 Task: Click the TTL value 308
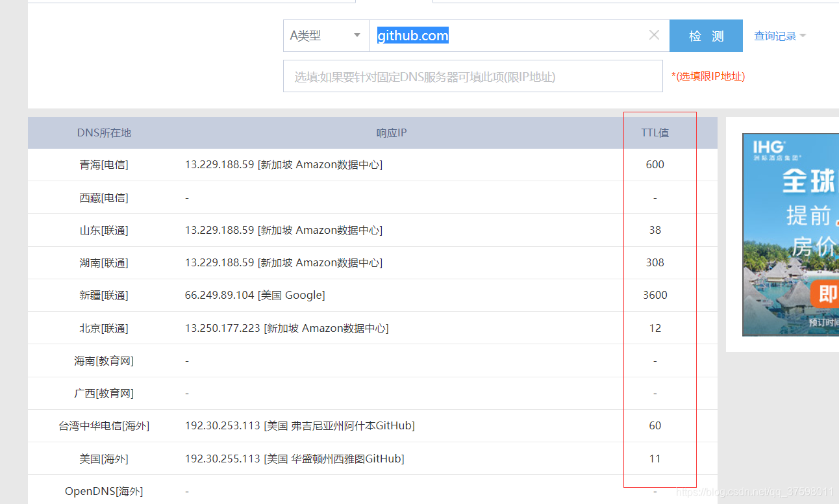tap(655, 262)
